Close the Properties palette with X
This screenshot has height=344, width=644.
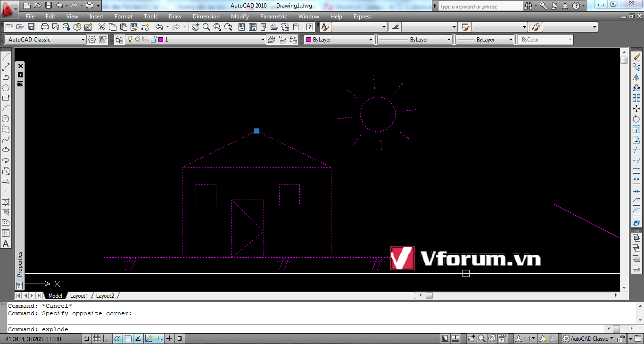pos(20,66)
